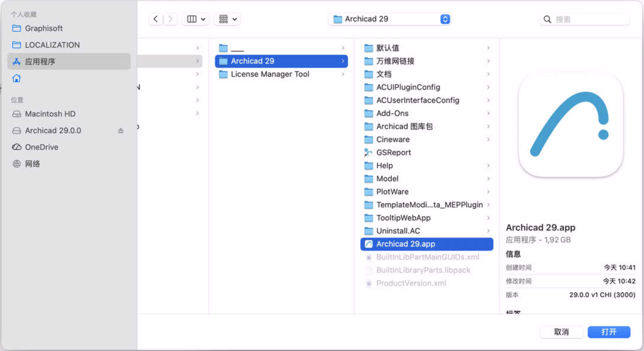Click the 打开 button to open the app
The height and width of the screenshot is (351, 644).
click(609, 332)
